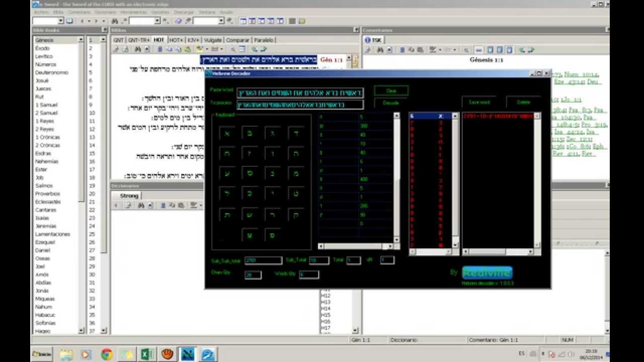Open the Paralelo tab

[264, 40]
